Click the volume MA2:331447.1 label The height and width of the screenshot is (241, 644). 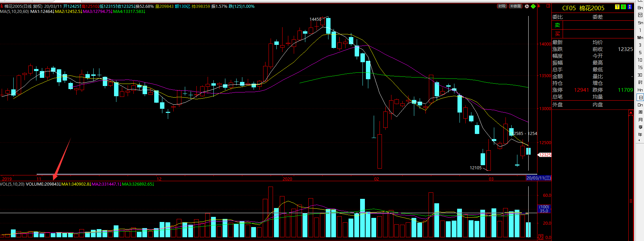tap(106, 184)
